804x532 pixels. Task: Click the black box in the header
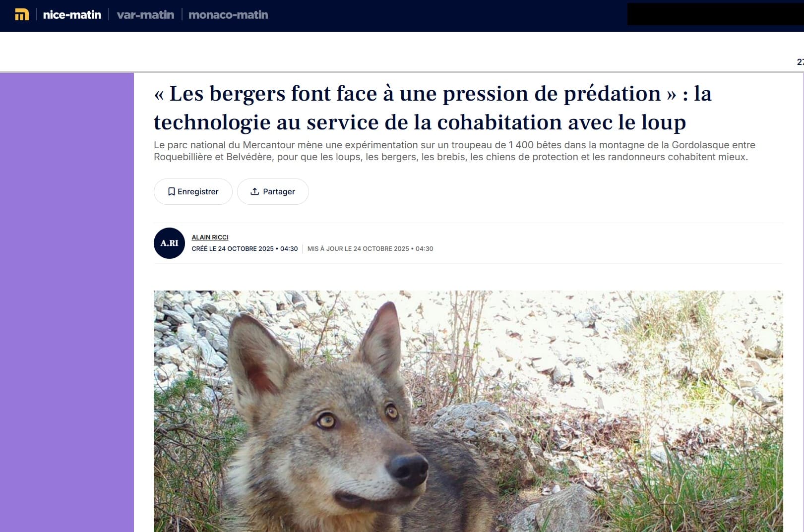click(x=715, y=14)
